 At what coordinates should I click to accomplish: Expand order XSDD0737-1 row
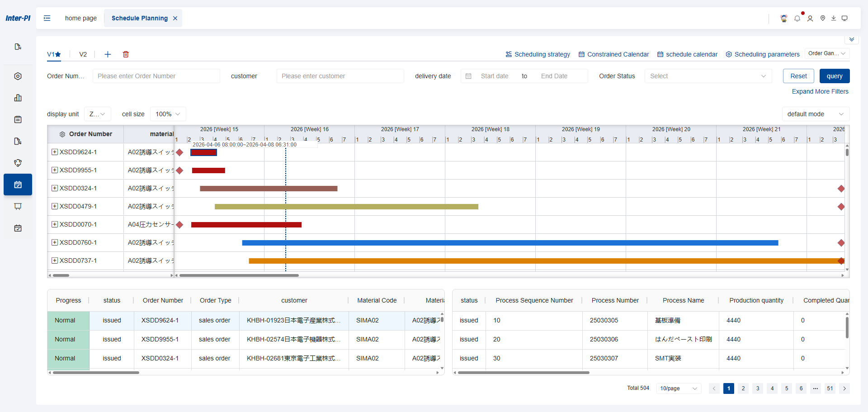coord(55,260)
